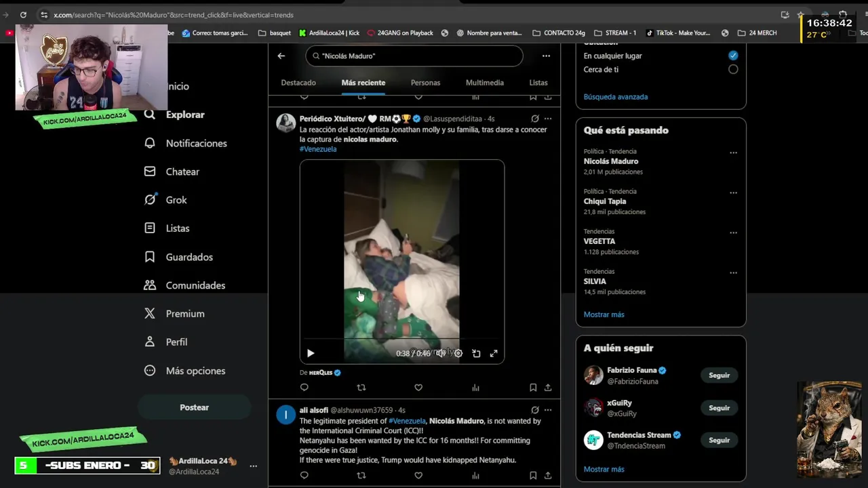Open options for SILVIA trend
This screenshot has height=488, width=868.
(733, 272)
